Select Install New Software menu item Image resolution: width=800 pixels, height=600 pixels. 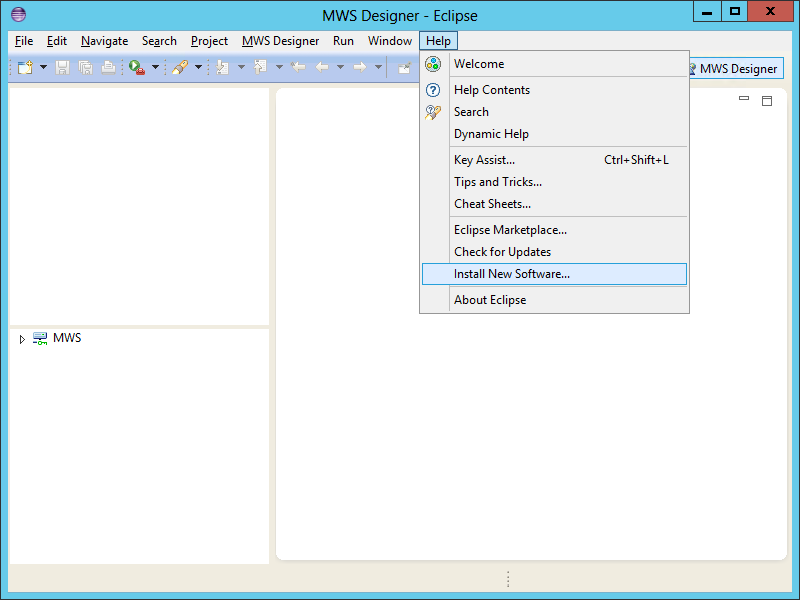(x=512, y=274)
